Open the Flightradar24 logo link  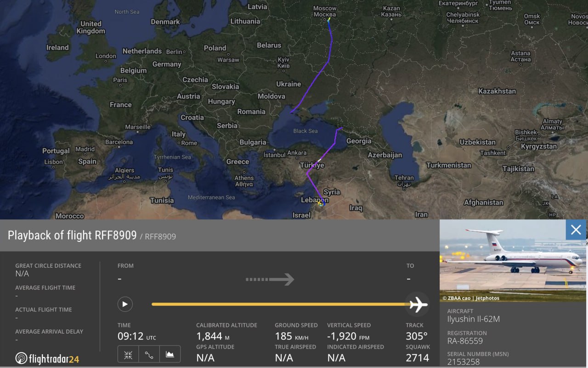47,358
